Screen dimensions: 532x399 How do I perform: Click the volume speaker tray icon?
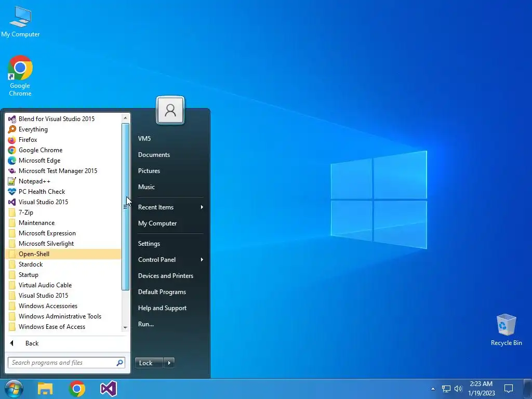click(458, 389)
